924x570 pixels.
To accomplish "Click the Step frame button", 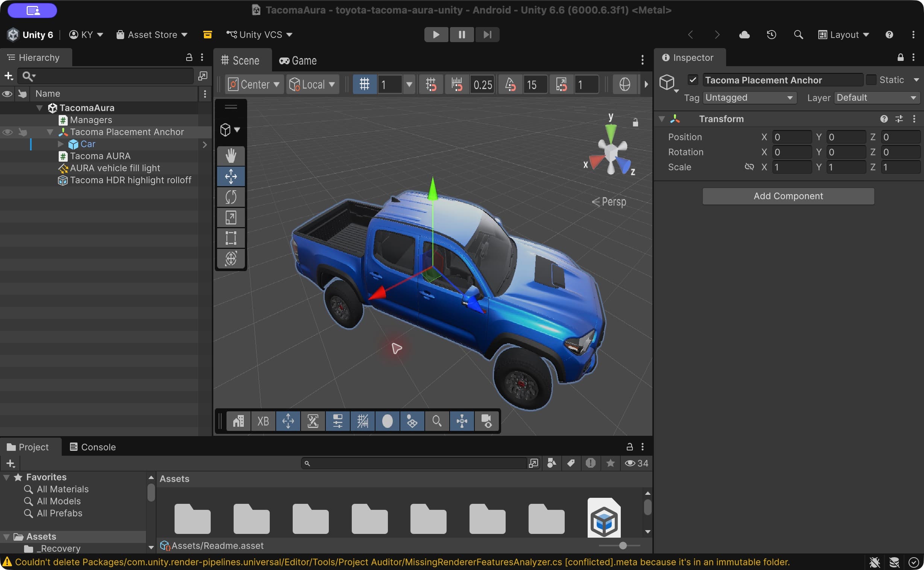I will pyautogui.click(x=487, y=35).
